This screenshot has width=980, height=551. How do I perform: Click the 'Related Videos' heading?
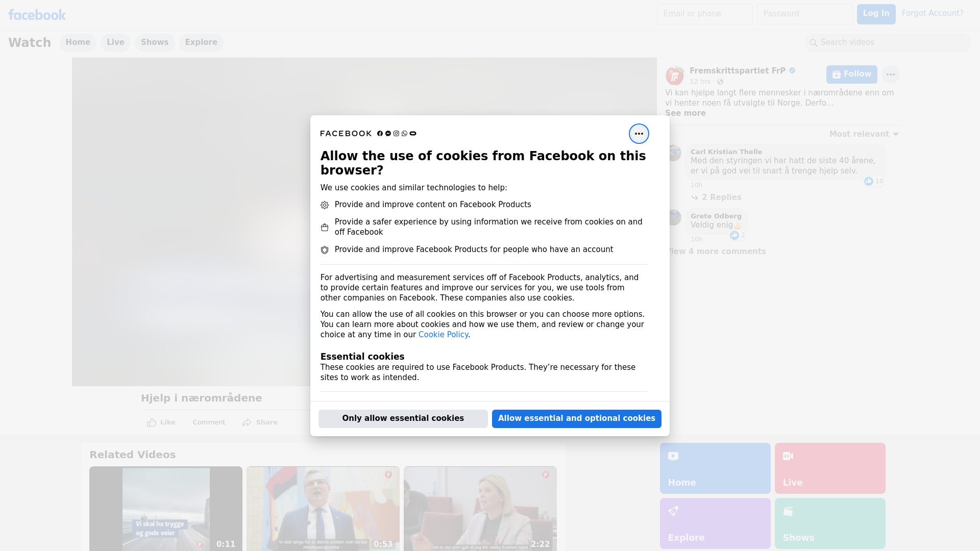[x=132, y=455]
